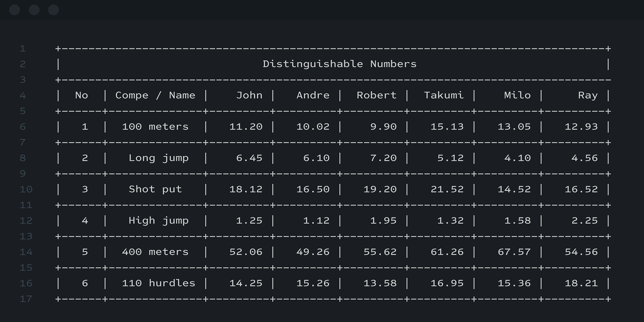Click the rightmost window control dot
The width and height of the screenshot is (644, 322).
click(x=54, y=10)
